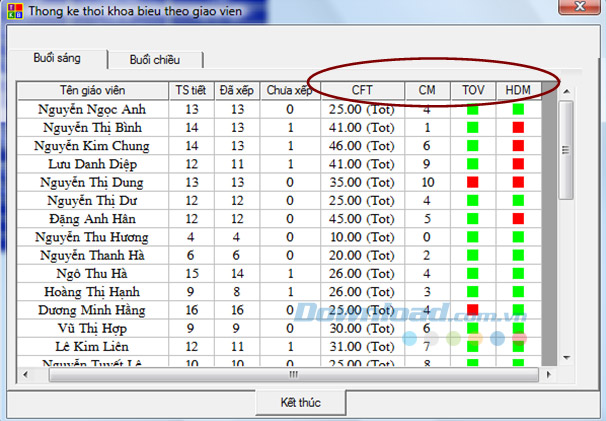Sort by the CFT column header
This screenshot has width=606, height=421.
point(362,90)
